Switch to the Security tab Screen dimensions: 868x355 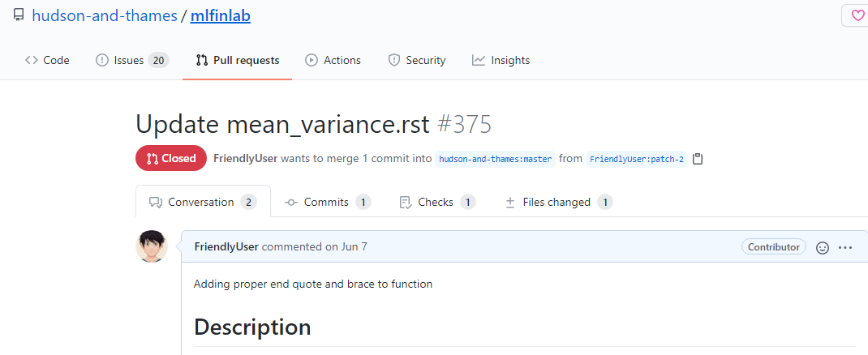(417, 60)
